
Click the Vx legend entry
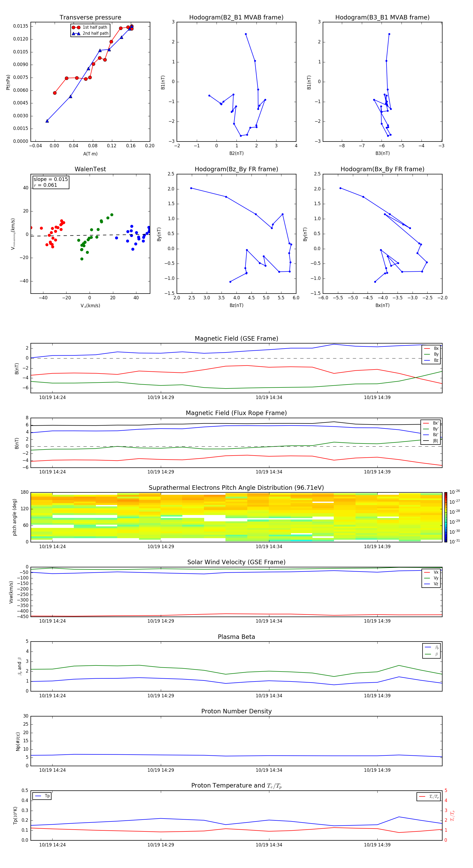click(x=431, y=572)
